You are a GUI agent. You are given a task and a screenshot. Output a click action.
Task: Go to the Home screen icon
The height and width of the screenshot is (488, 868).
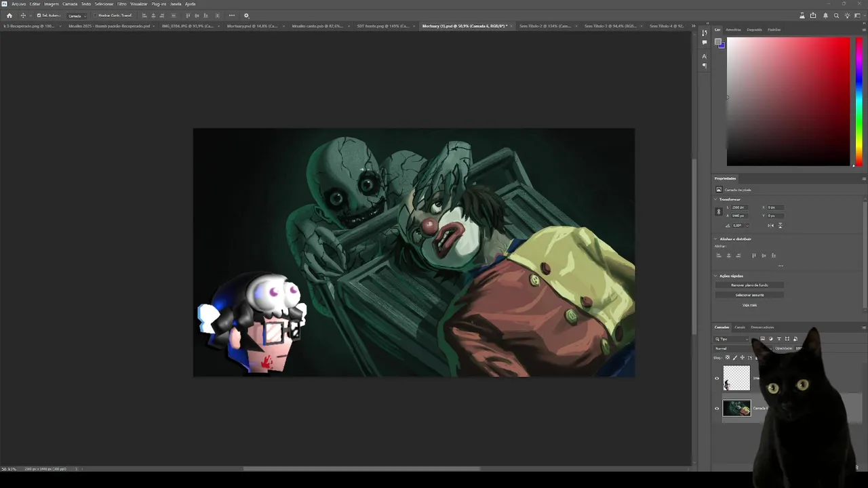point(9,16)
